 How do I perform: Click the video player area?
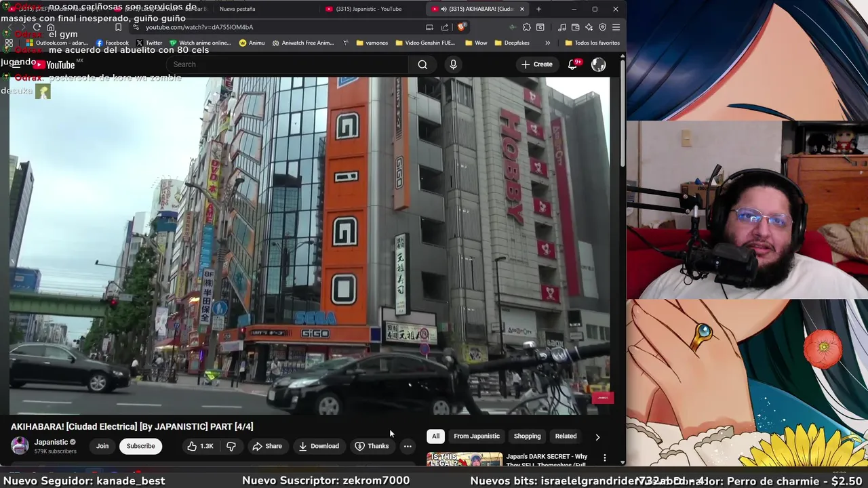[309, 245]
